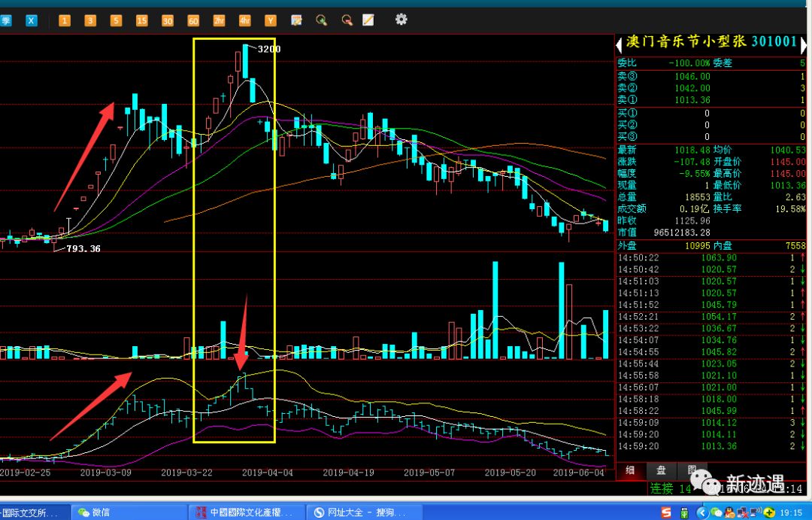
Task: Click the 卖① price 1013.36
Action: click(x=692, y=100)
